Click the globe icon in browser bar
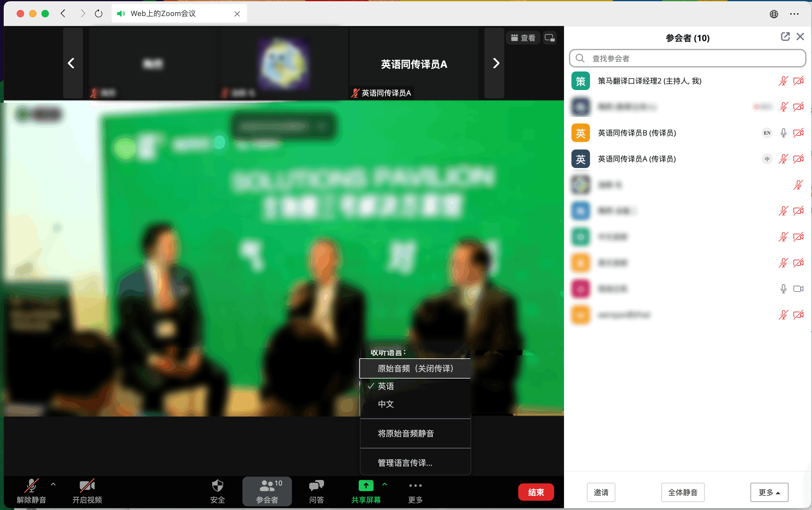This screenshot has width=812, height=510. click(774, 14)
